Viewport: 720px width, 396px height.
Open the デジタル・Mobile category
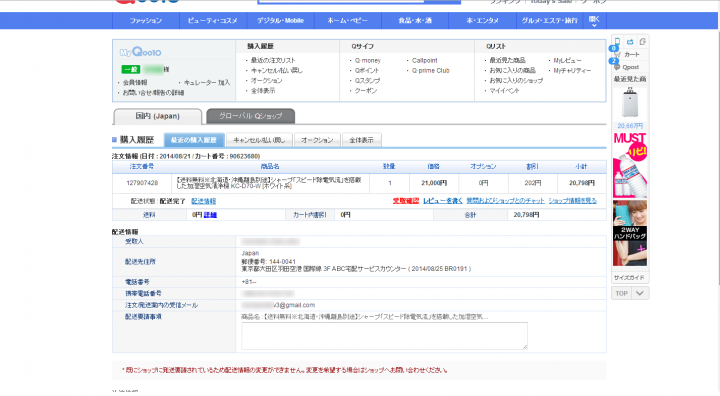280,21
